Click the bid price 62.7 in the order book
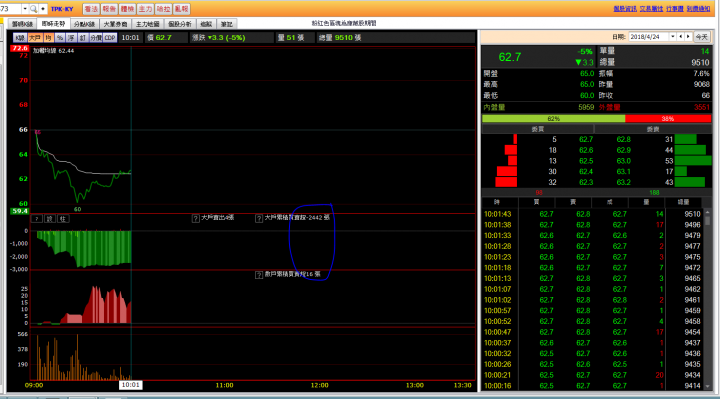The width and height of the screenshot is (720, 399). [x=585, y=139]
